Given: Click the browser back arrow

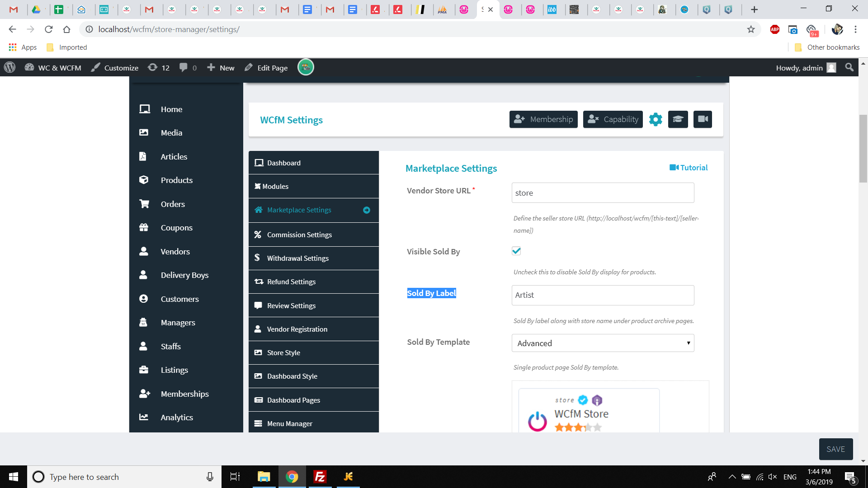Looking at the screenshot, I should click(x=12, y=29).
